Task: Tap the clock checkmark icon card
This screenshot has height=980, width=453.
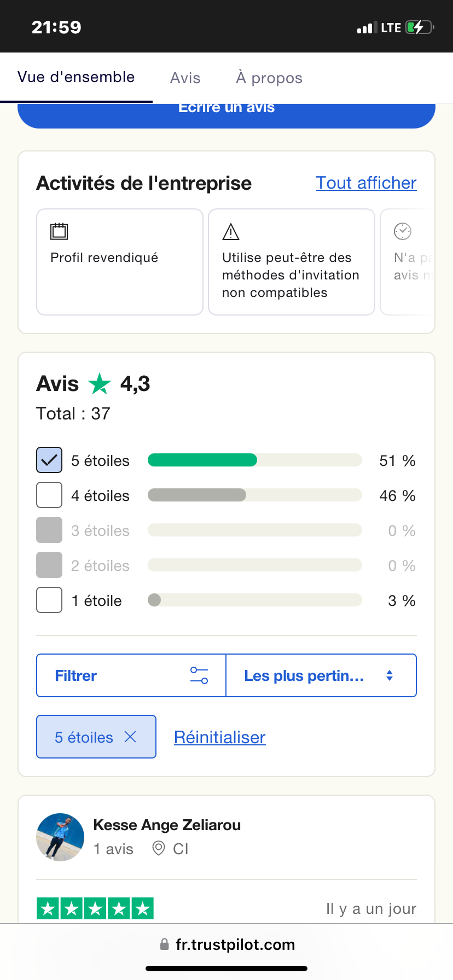Action: 407,261
